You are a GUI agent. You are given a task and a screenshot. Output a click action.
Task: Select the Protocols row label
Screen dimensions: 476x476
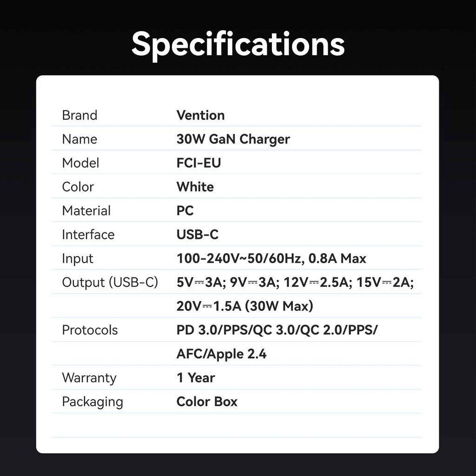pyautogui.click(x=90, y=331)
